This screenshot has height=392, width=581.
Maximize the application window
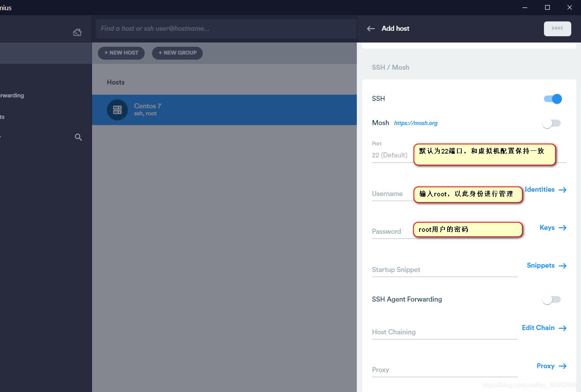547,7
